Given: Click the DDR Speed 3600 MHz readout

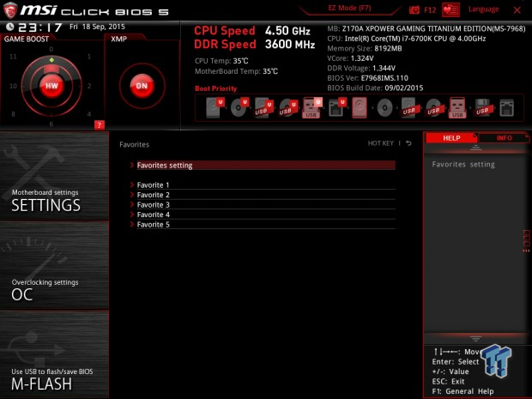Looking at the screenshot, I should tap(255, 44).
